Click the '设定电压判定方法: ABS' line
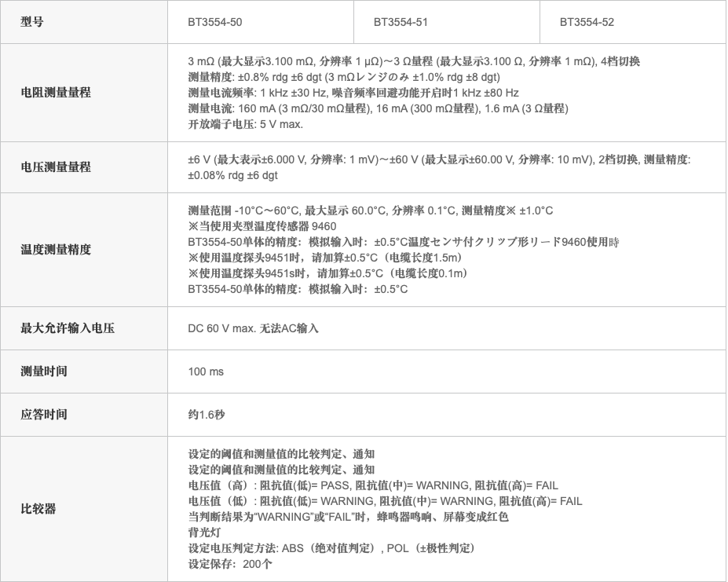This screenshot has width=728, height=582. (333, 548)
